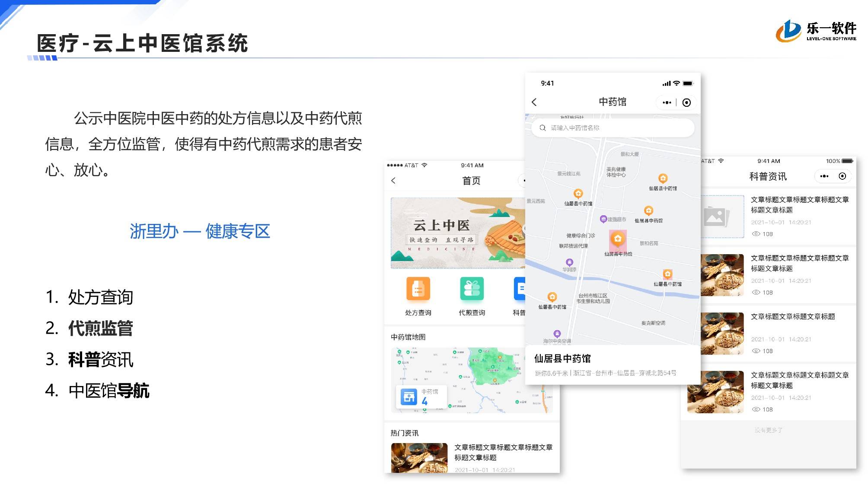Open the more menu in 科普资讯 header
Image resolution: width=868 pixels, height=485 pixels.
(x=824, y=176)
